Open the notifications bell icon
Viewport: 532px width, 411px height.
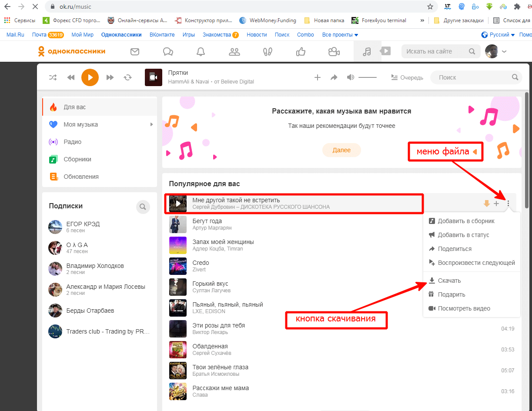(x=201, y=52)
